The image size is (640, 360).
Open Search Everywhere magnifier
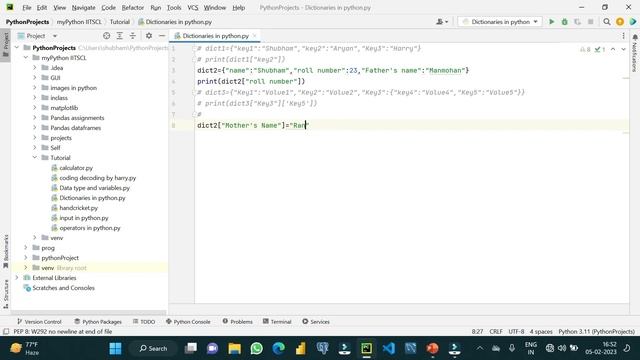[x=607, y=22]
